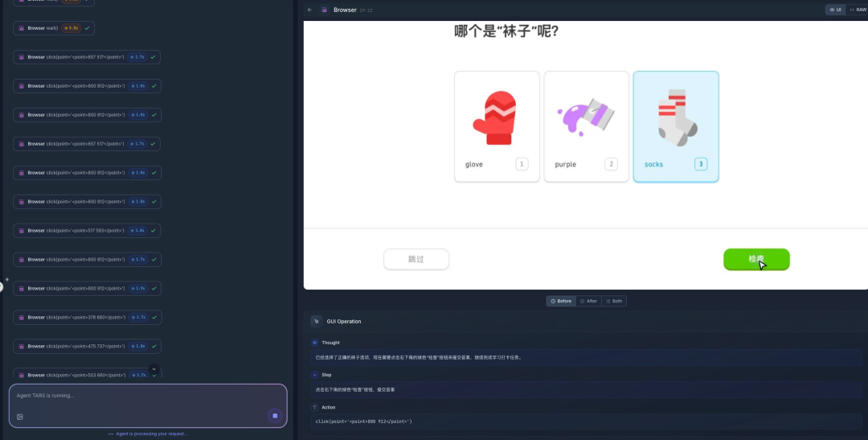The image size is (868, 440).
Task: Show the Before screenshot tab
Action: [561, 301]
